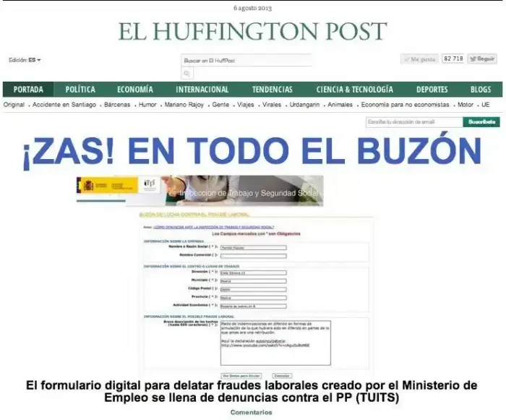The width and height of the screenshot is (506, 420).
Task: Click the Virales topic link
Action: [272, 105]
